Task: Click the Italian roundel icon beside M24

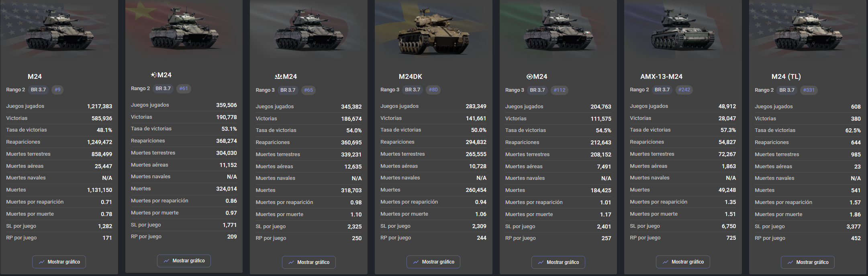Action: click(x=529, y=77)
